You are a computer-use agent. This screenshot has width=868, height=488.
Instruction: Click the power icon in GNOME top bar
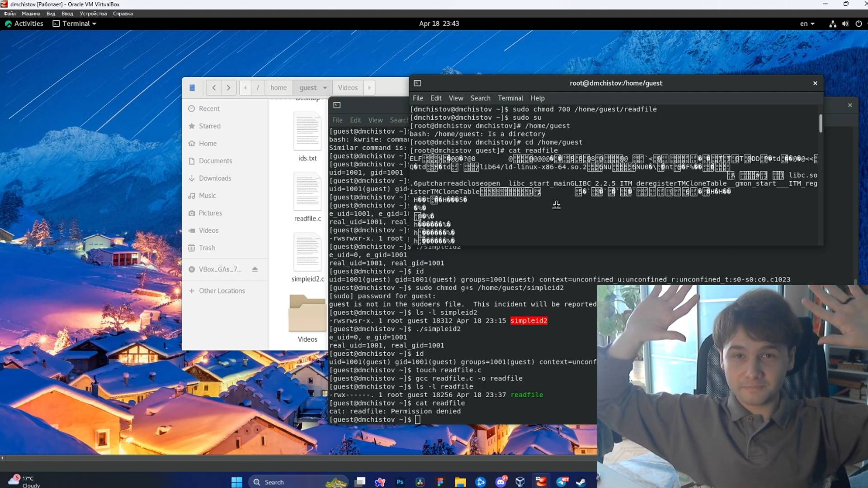tap(859, 23)
